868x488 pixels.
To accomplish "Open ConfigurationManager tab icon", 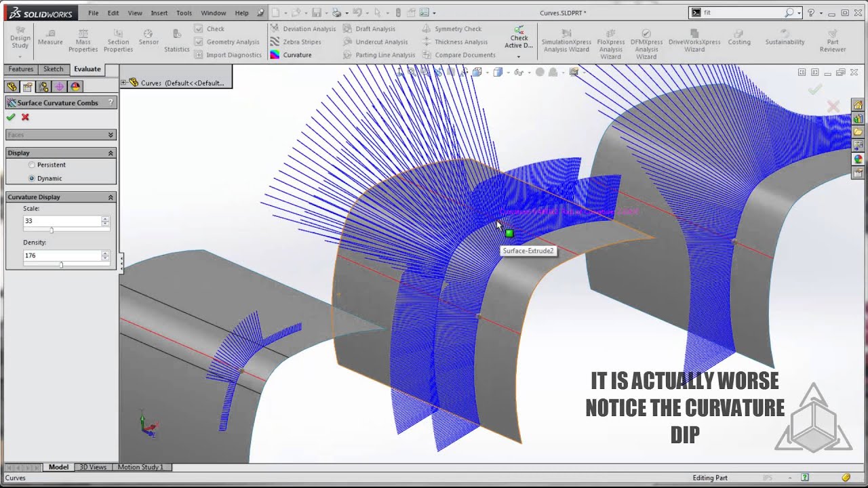I will point(43,87).
